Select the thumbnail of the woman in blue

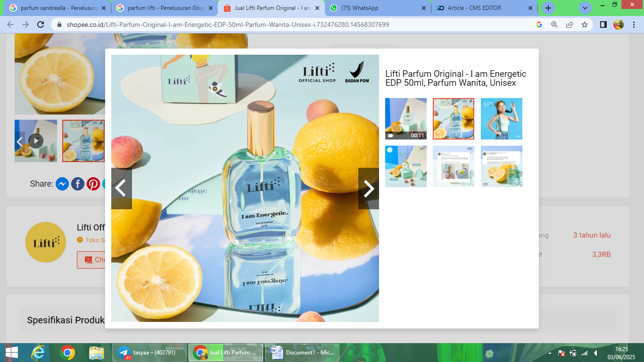[502, 119]
